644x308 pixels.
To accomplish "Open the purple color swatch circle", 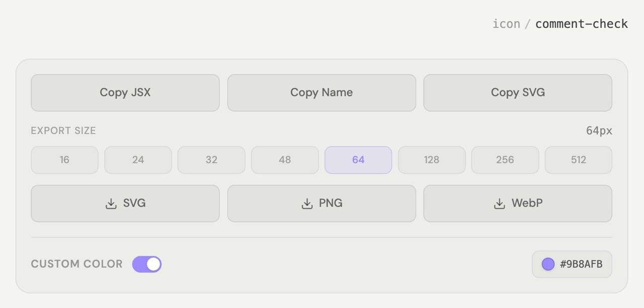I will pyautogui.click(x=548, y=264).
